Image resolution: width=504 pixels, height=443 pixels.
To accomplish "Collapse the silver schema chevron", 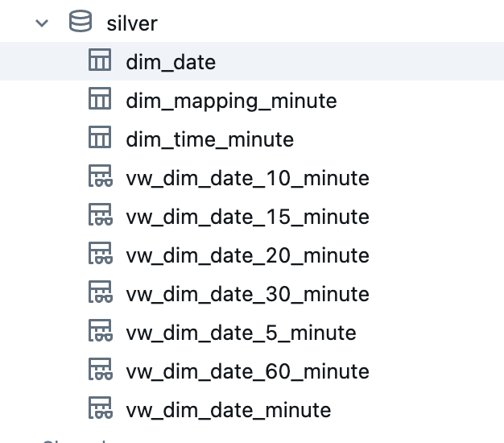I will click(42, 23).
